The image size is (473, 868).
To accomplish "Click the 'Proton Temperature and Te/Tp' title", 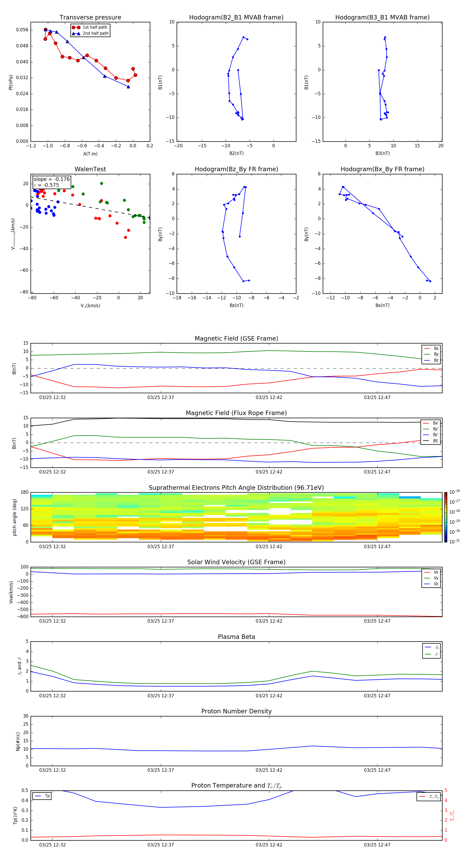I will pos(236,785).
